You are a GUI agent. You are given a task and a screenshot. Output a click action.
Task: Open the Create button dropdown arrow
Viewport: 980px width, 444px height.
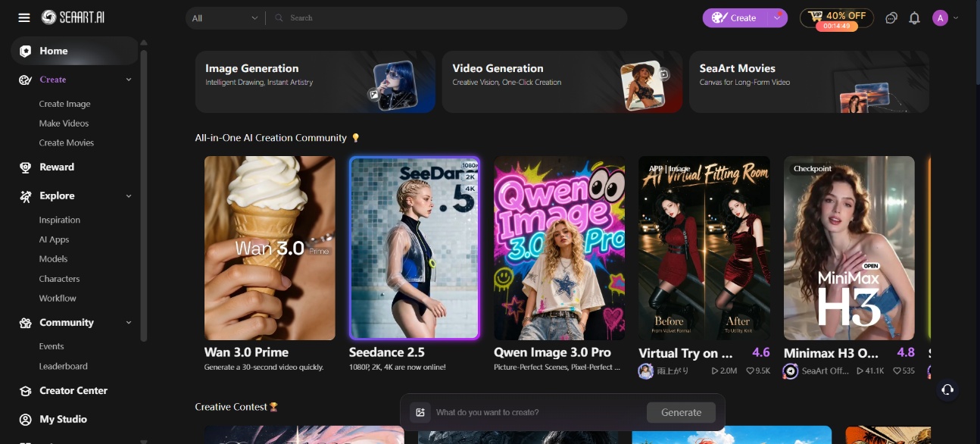click(778, 17)
